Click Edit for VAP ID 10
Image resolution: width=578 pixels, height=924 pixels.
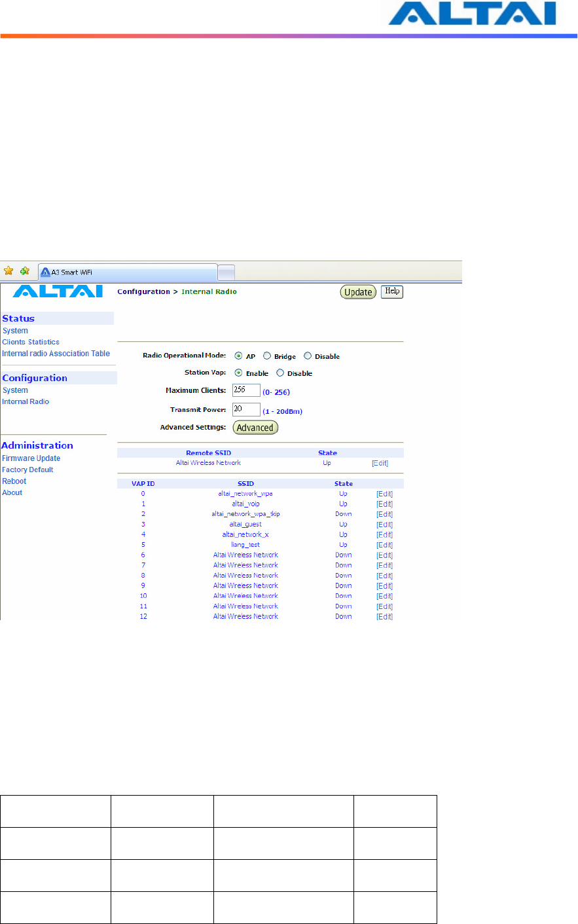384,596
